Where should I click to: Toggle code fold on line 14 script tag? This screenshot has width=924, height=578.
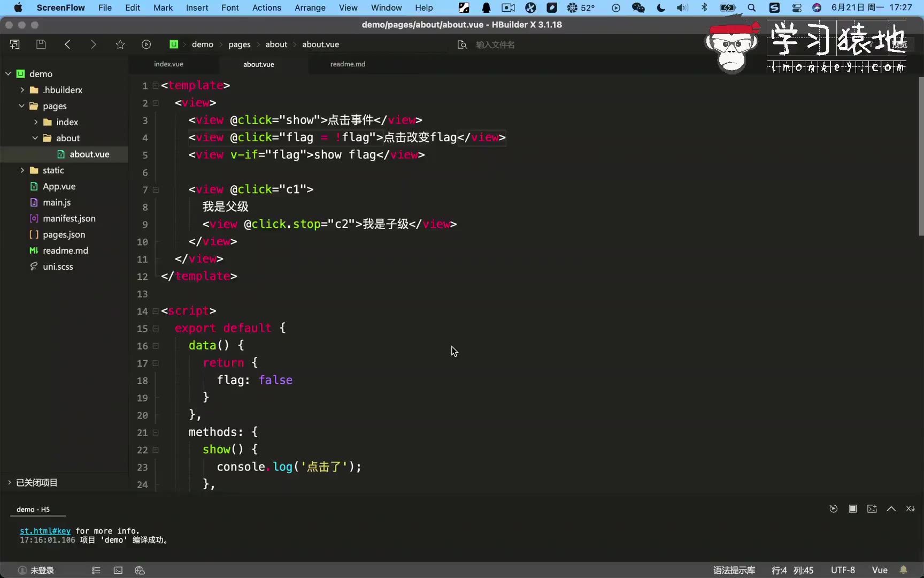pos(156,311)
